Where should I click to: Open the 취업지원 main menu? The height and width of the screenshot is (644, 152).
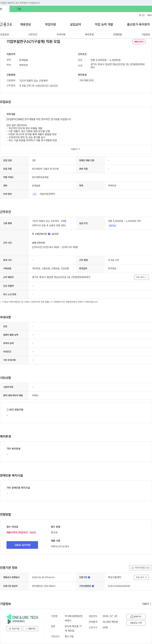[50, 24]
